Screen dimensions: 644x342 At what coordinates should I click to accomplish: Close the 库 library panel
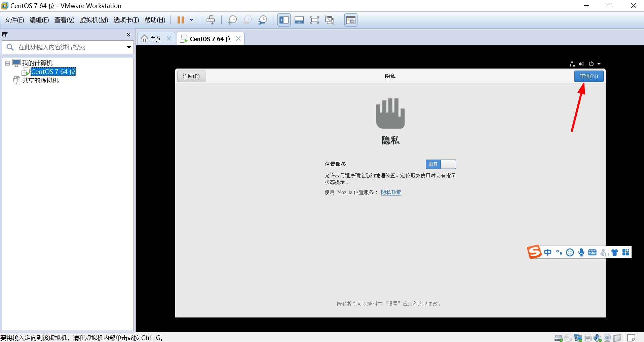(128, 35)
